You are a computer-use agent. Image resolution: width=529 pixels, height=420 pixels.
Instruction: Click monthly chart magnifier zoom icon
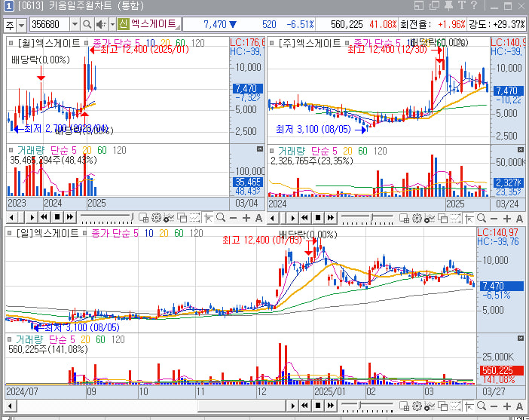point(221,218)
